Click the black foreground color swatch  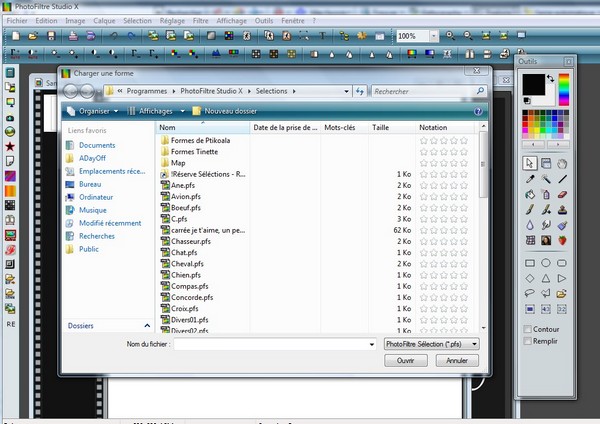point(534,85)
